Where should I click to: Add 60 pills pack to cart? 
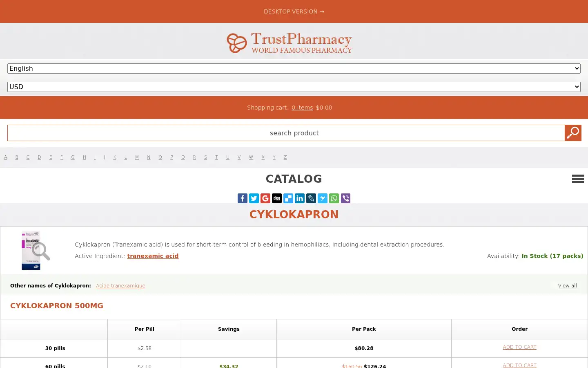pos(519,365)
